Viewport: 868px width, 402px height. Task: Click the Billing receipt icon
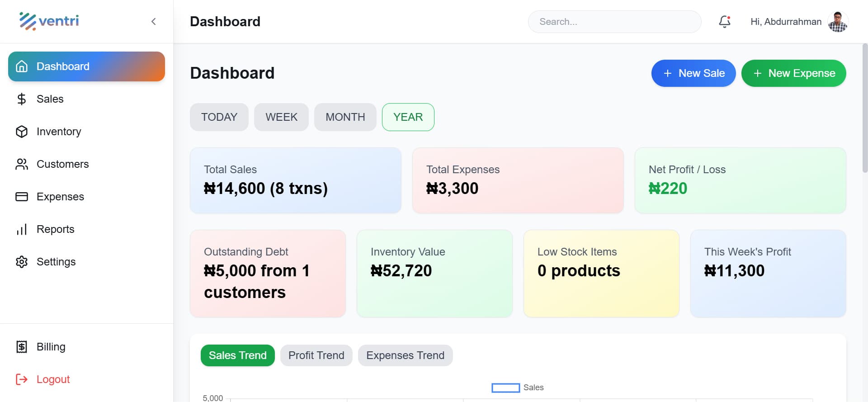click(21, 347)
